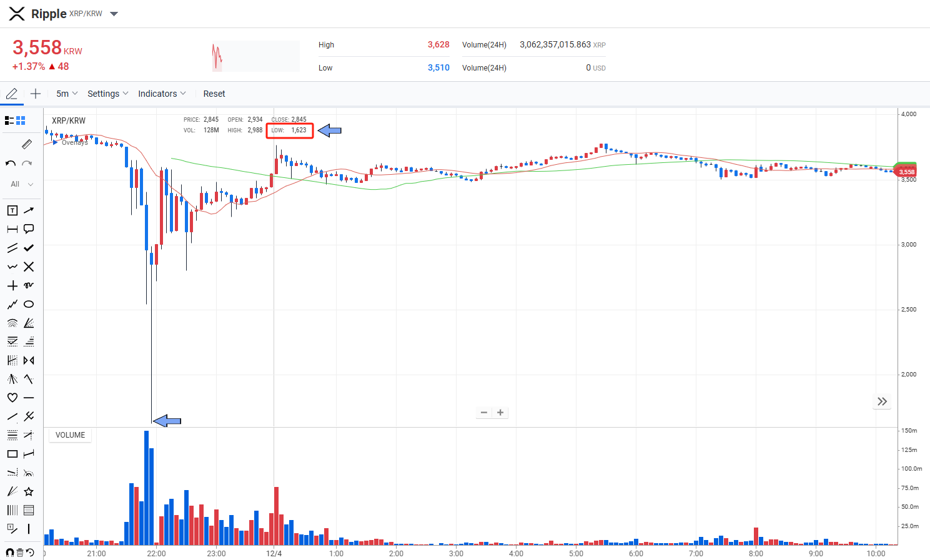Open the Settings menu
This screenshot has width=930, height=560.
click(x=107, y=94)
